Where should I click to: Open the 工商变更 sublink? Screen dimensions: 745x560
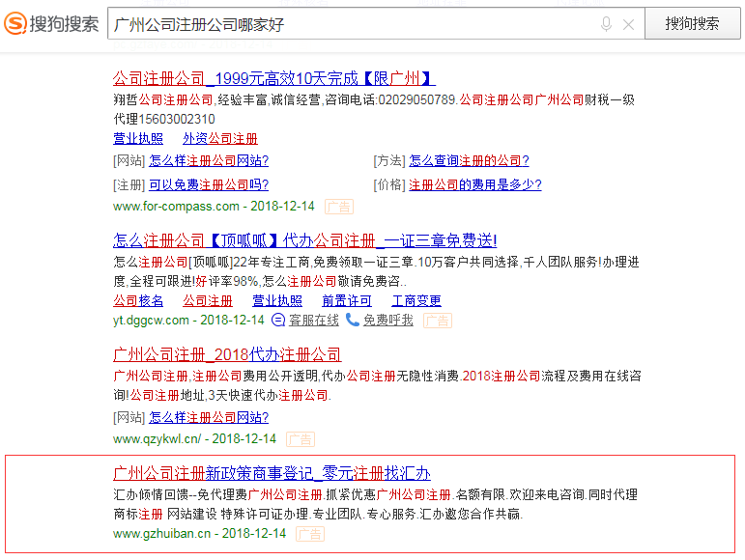click(416, 301)
